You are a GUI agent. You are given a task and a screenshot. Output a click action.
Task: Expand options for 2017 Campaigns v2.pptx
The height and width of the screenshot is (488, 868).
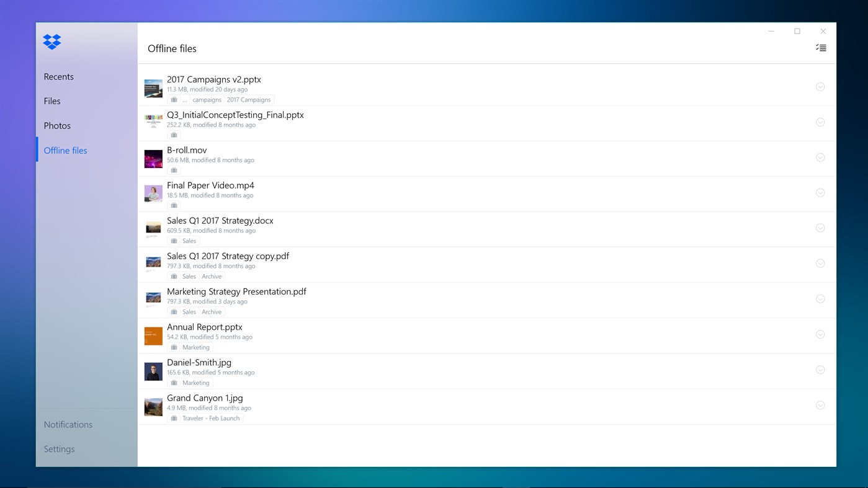(820, 87)
